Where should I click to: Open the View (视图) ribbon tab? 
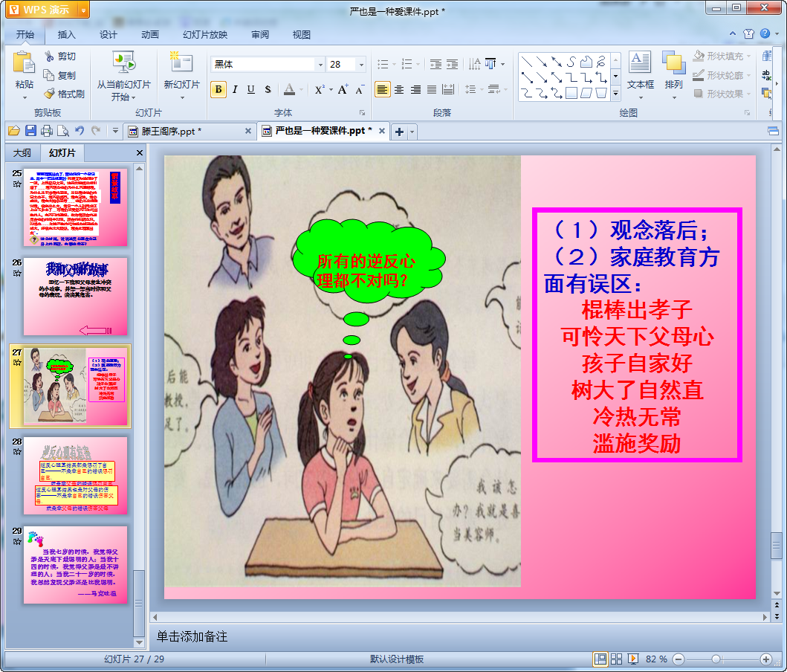pyautogui.click(x=301, y=35)
